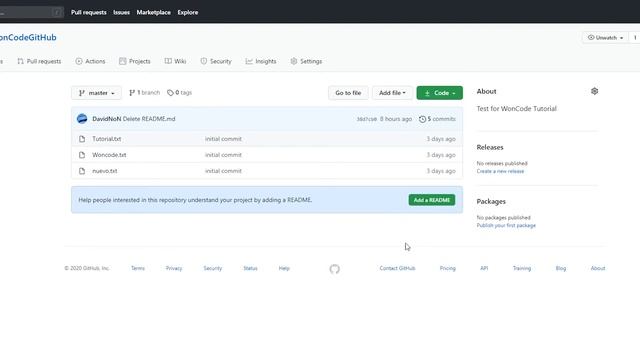Open the Terms footer link
This screenshot has height=360, width=640.
[x=138, y=268]
